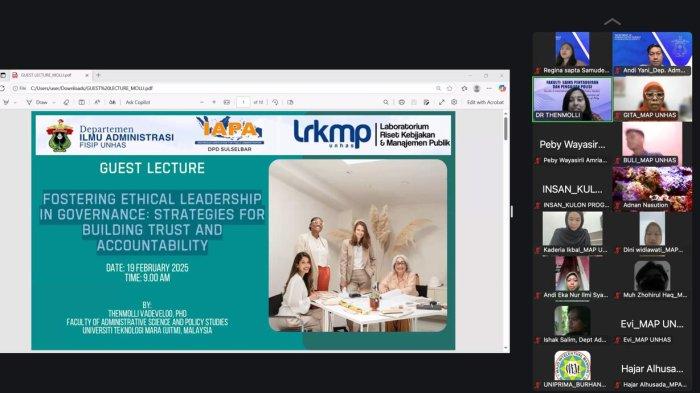Select Ishak Salim, Dept Ad video tile
The width and height of the screenshot is (700, 393).
[x=572, y=324]
